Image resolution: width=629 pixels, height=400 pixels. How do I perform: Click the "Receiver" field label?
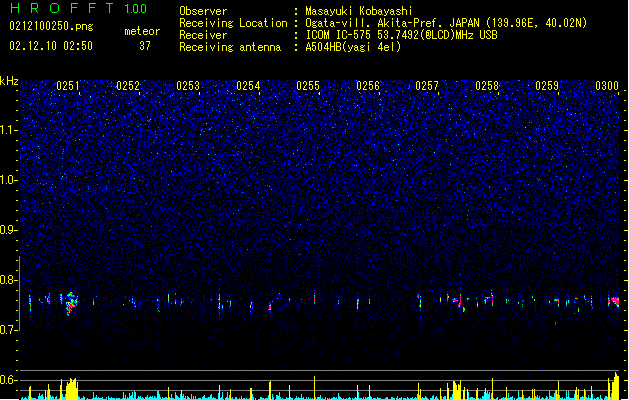click(x=203, y=35)
